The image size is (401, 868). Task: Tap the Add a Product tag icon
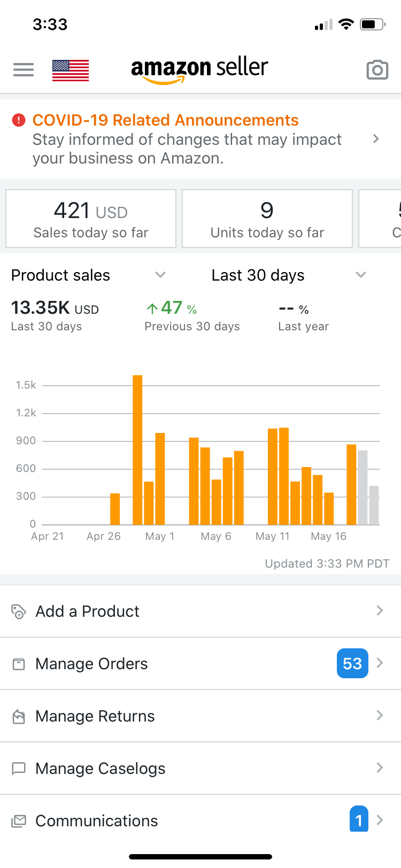(19, 611)
